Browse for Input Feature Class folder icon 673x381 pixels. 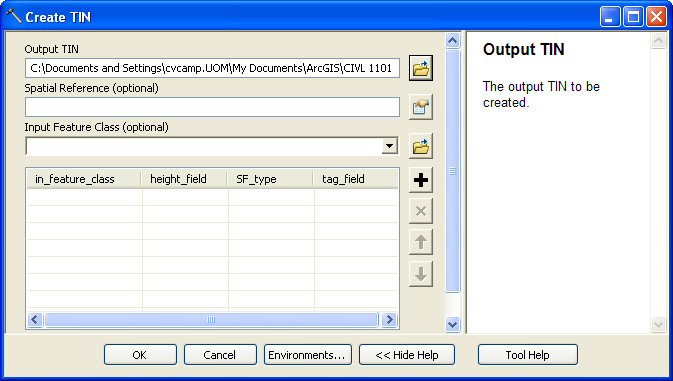tap(421, 146)
